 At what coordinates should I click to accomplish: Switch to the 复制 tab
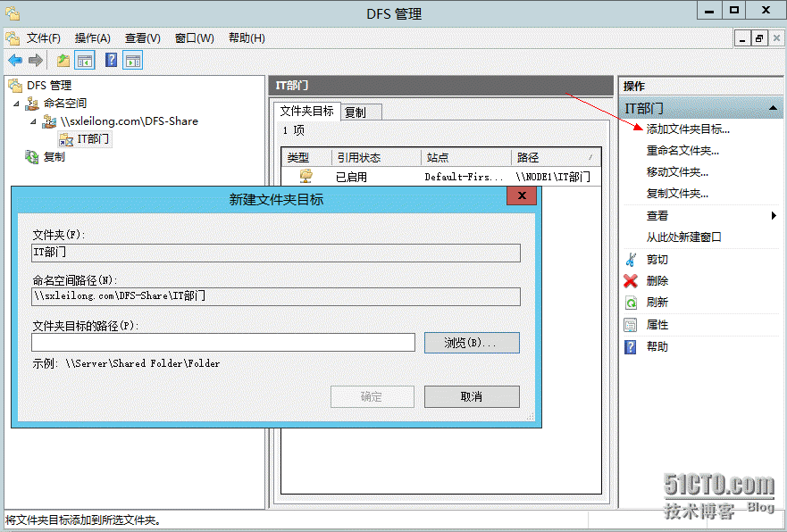pos(361,112)
